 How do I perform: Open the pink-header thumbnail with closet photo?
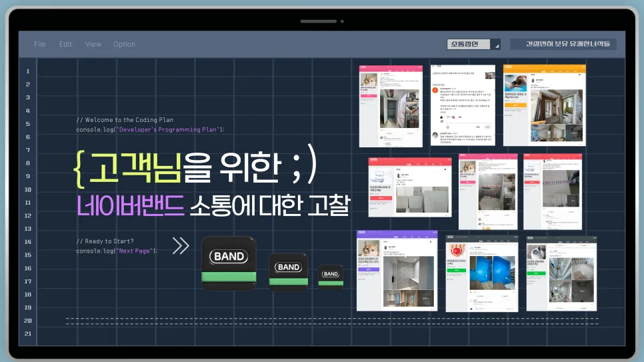pos(391,106)
